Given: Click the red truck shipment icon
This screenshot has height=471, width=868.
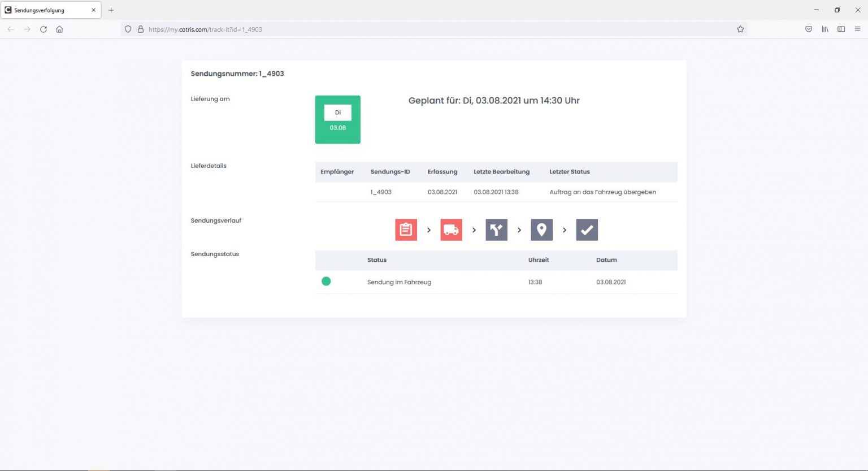Looking at the screenshot, I should tap(451, 230).
